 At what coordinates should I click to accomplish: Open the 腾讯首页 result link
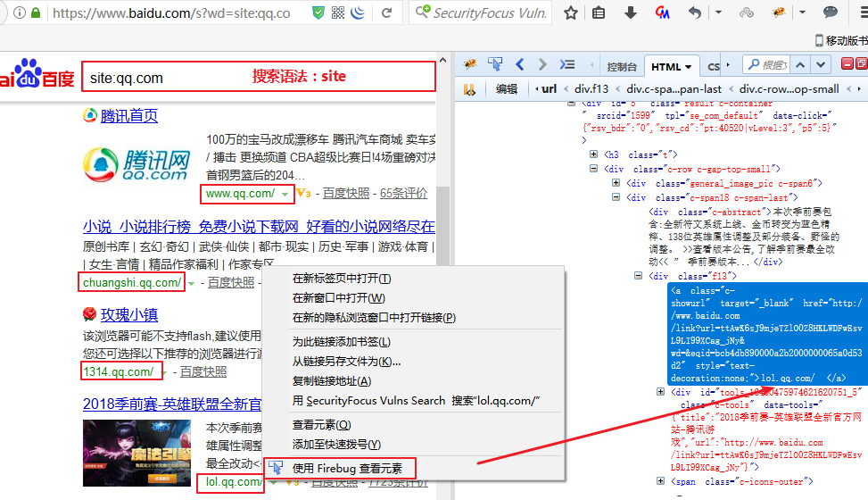pyautogui.click(x=129, y=116)
